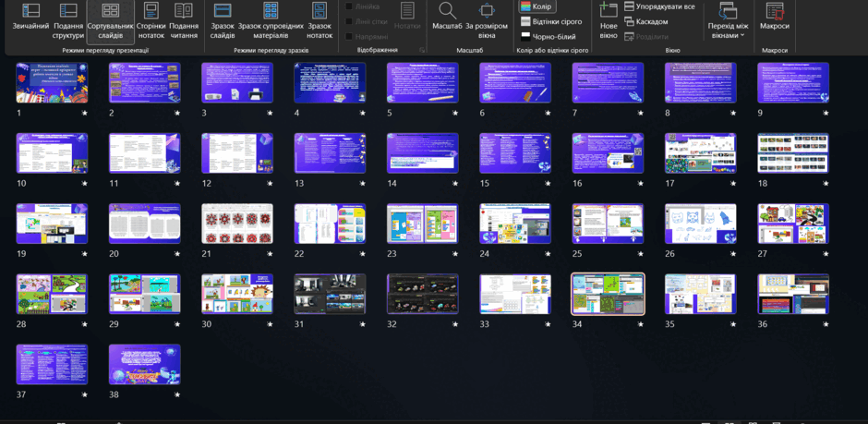
Task: Select slide 10 thumbnail
Action: click(52, 153)
